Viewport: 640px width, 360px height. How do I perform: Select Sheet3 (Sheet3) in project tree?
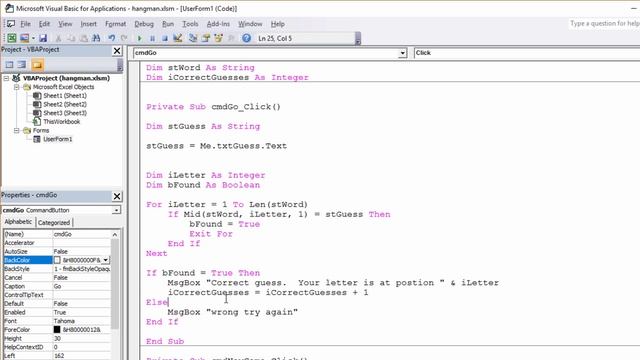coord(64,113)
